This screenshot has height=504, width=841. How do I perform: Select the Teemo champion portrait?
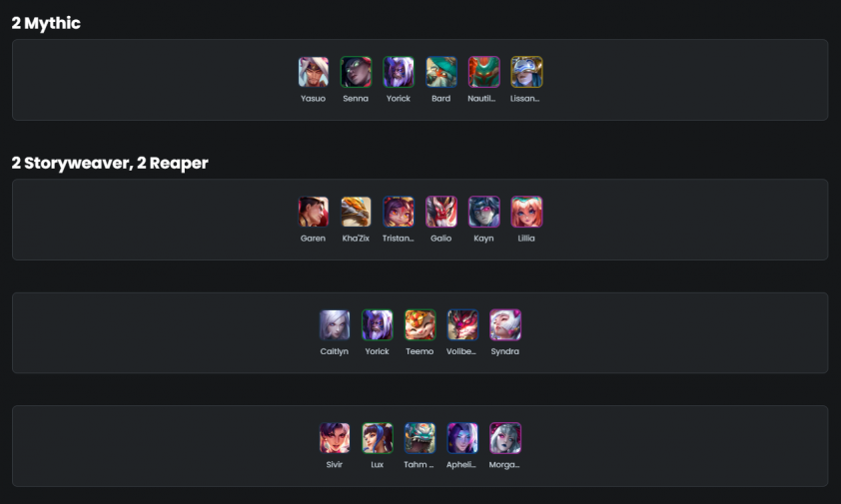[x=420, y=325]
